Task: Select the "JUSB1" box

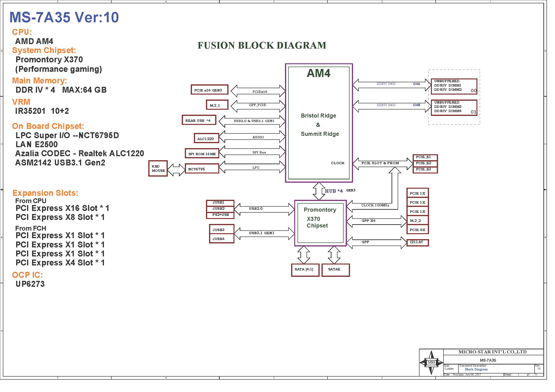Action: tap(220, 203)
